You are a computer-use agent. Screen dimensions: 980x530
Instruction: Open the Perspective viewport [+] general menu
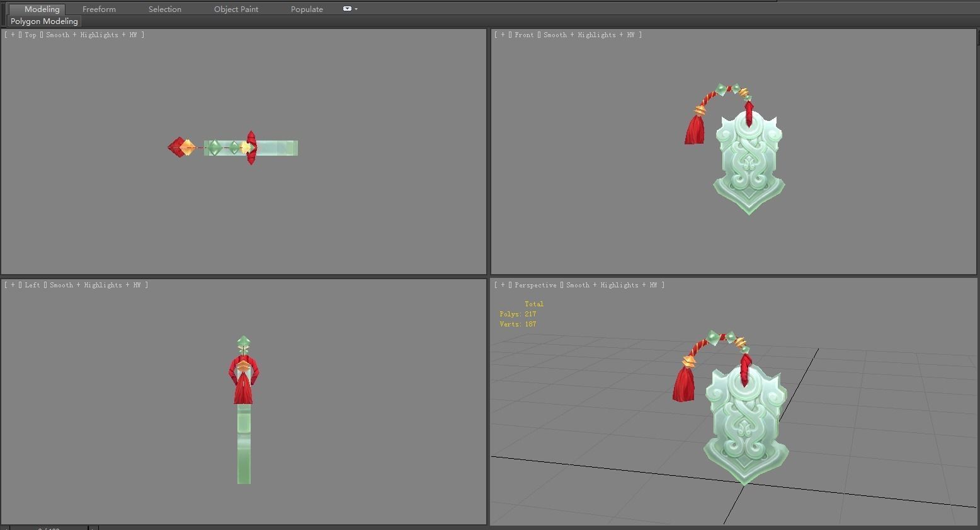pyautogui.click(x=503, y=285)
